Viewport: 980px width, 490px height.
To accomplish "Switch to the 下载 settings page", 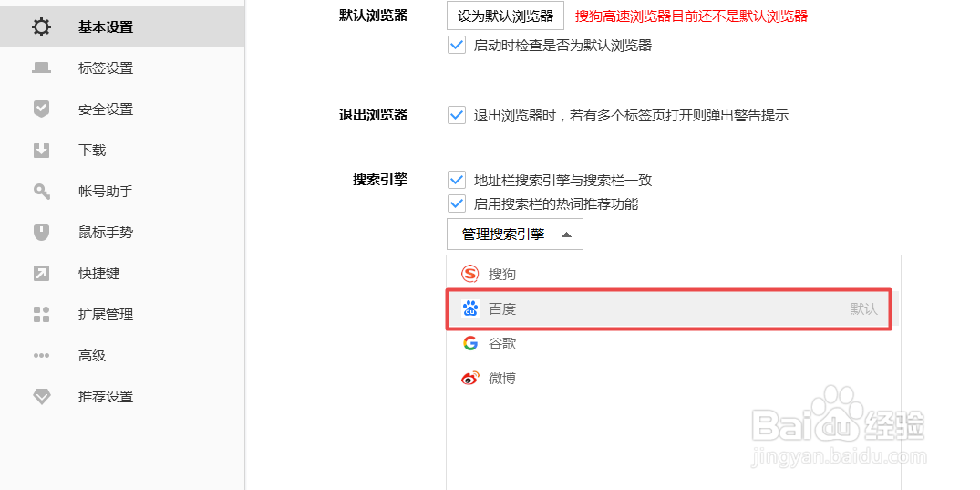I will click(122, 151).
